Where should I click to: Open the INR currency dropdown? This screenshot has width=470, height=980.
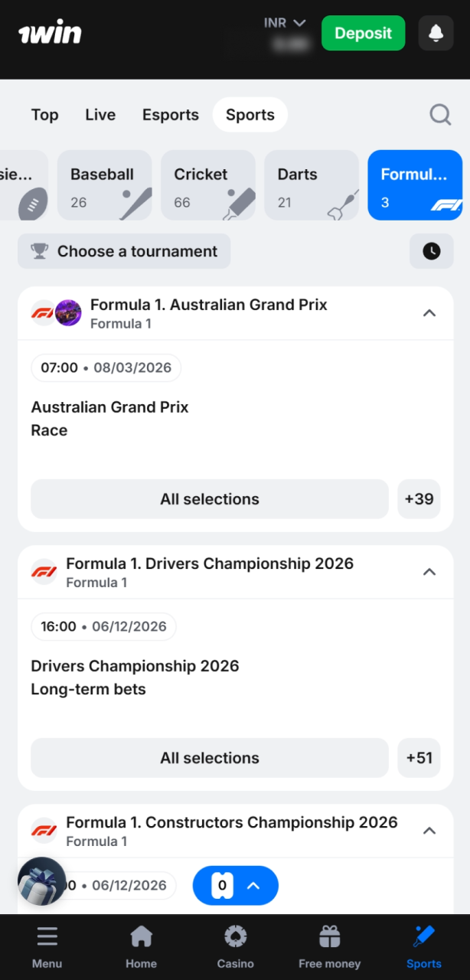pos(284,22)
